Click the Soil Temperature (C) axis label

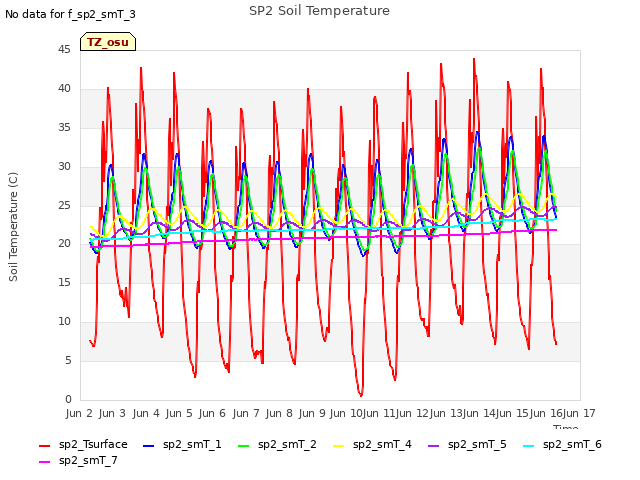pyautogui.click(x=13, y=227)
